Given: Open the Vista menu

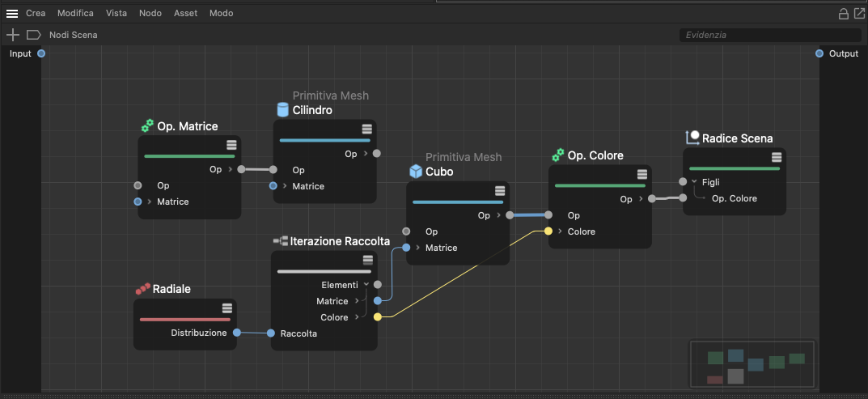Looking at the screenshot, I should coord(116,13).
